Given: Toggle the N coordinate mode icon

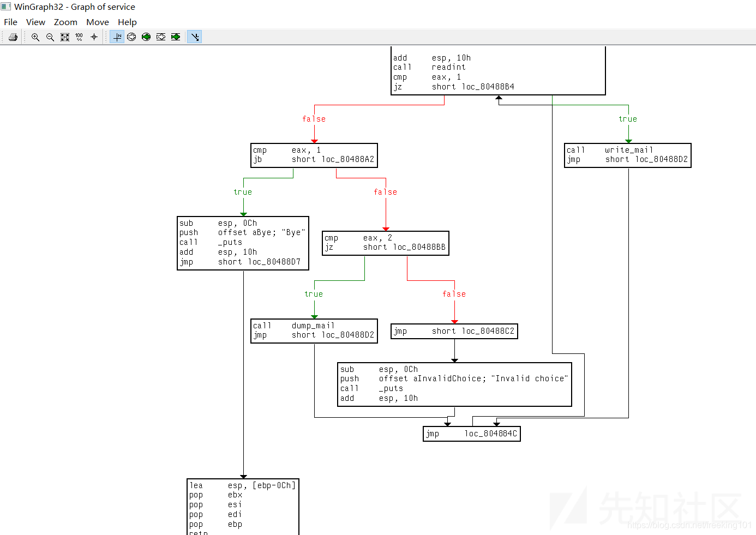Looking at the screenshot, I should pos(117,37).
